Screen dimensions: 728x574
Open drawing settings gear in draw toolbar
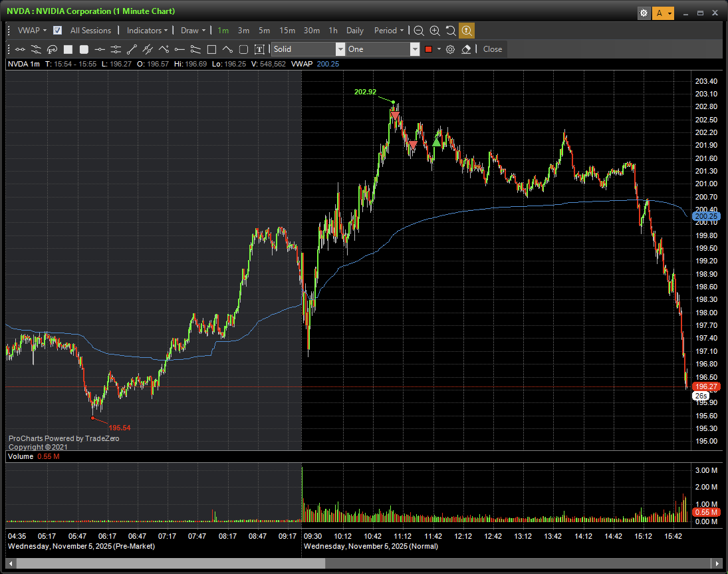click(x=450, y=49)
